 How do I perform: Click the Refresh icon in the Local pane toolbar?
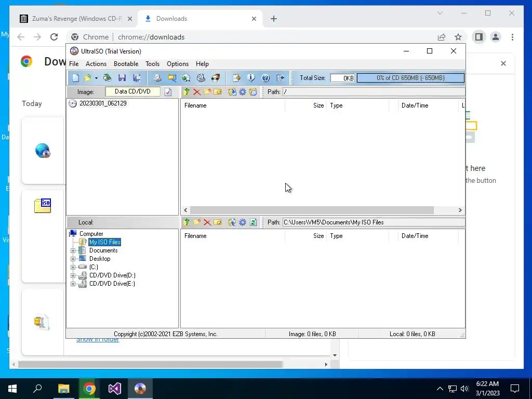(253, 222)
